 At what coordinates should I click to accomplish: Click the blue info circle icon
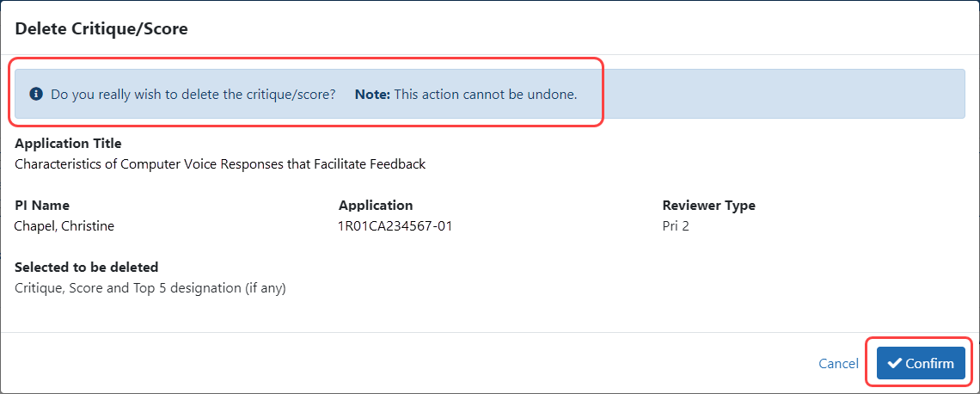(x=36, y=95)
